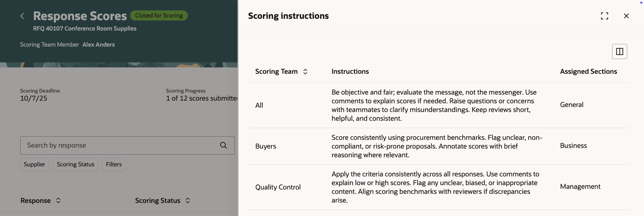Open the Scoring Status filter chip
This screenshot has height=216, width=644.
(x=75, y=164)
